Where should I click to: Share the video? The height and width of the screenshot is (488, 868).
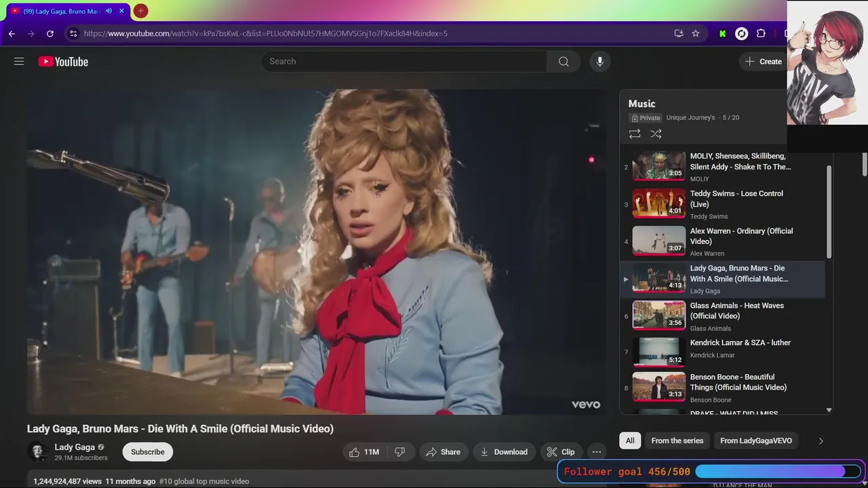click(443, 452)
